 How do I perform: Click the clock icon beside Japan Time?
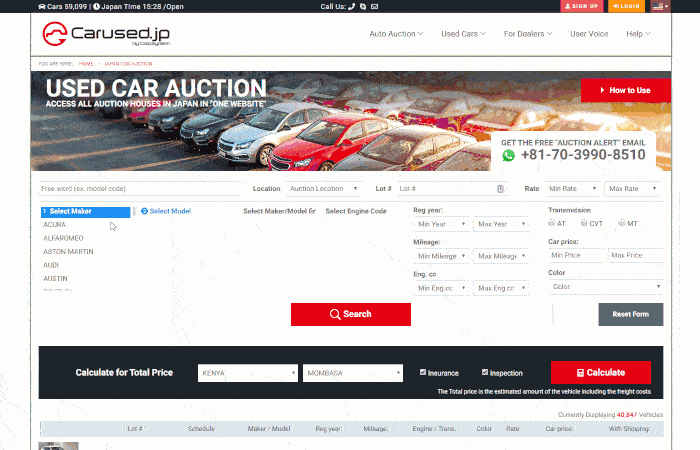coord(96,6)
